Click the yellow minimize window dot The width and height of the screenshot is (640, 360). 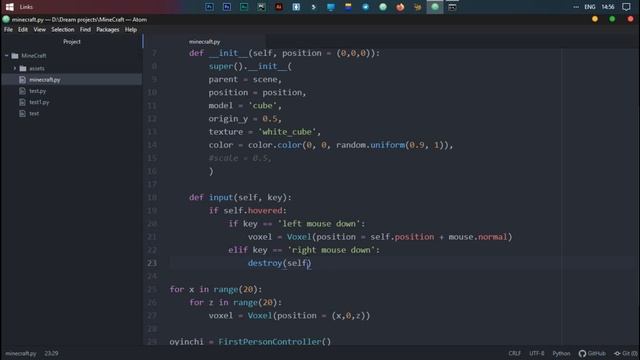click(595, 19)
